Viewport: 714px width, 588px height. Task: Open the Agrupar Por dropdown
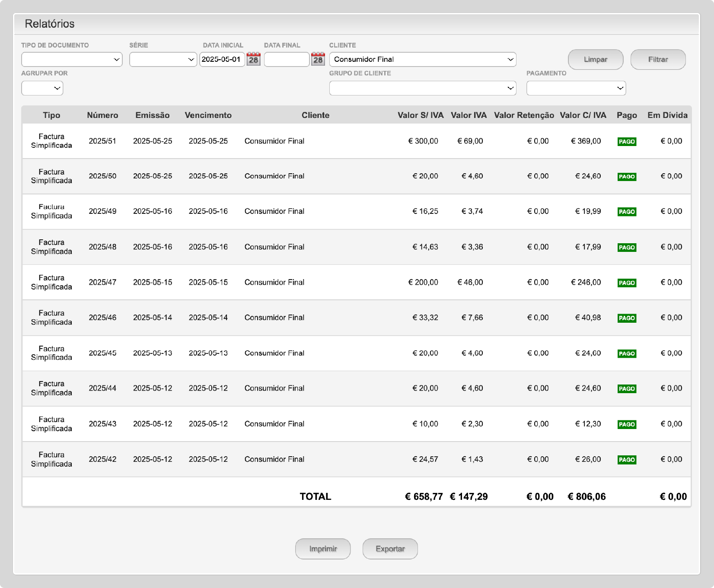click(42, 88)
